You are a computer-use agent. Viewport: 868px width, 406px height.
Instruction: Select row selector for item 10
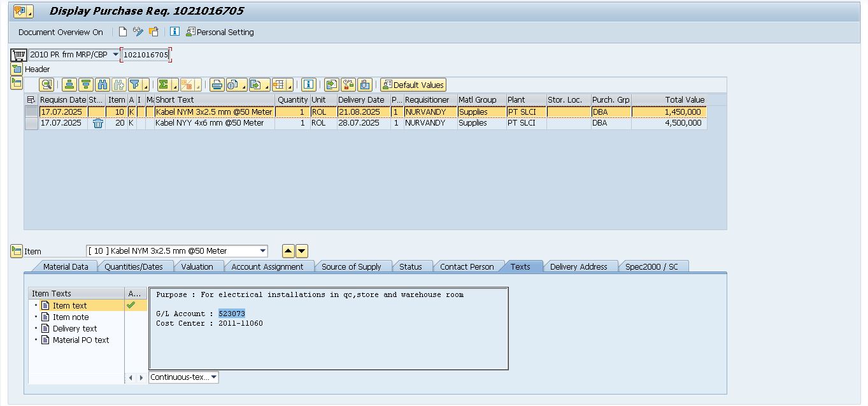(31, 112)
